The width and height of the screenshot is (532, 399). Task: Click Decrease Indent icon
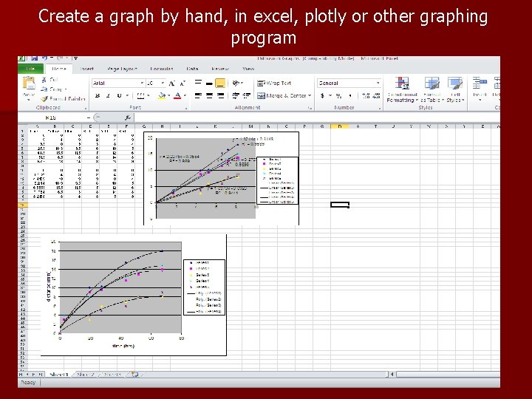236,95
